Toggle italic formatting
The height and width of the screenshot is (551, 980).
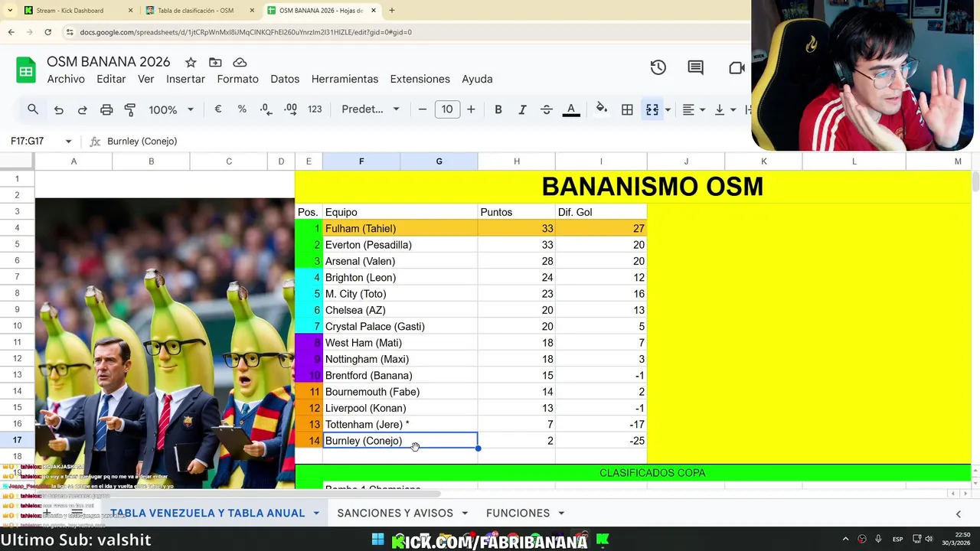[x=522, y=109]
